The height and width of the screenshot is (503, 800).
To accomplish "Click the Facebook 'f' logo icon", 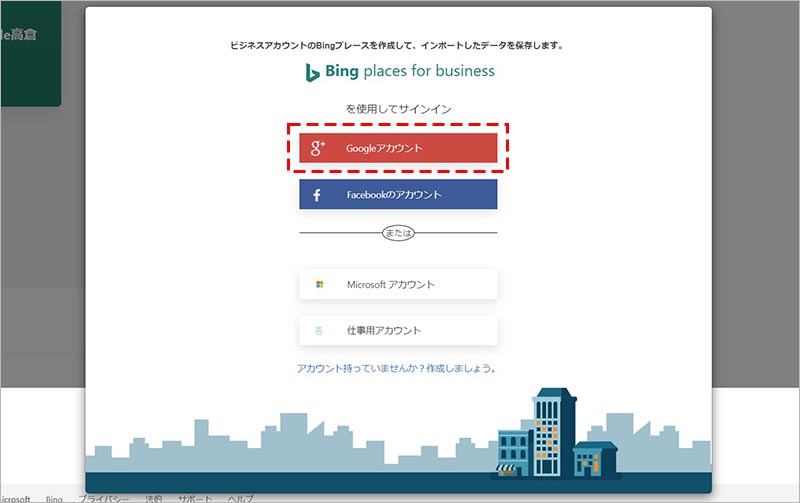I will pyautogui.click(x=317, y=195).
